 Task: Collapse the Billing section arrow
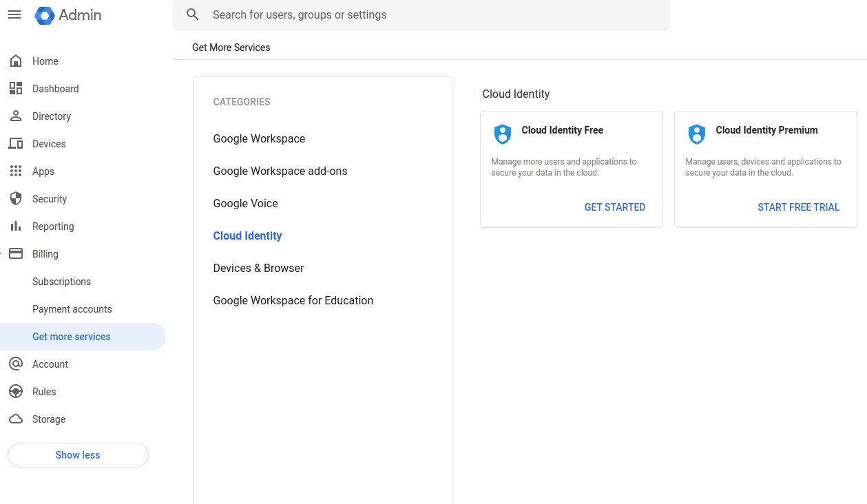click(x=2, y=254)
